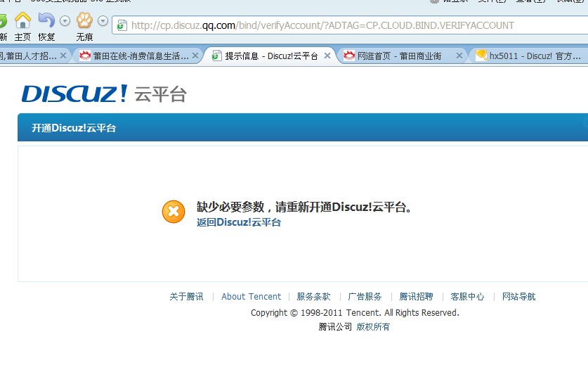Toggle the 无痕 paw-print private mode icon
The image size is (588, 384).
[84, 20]
